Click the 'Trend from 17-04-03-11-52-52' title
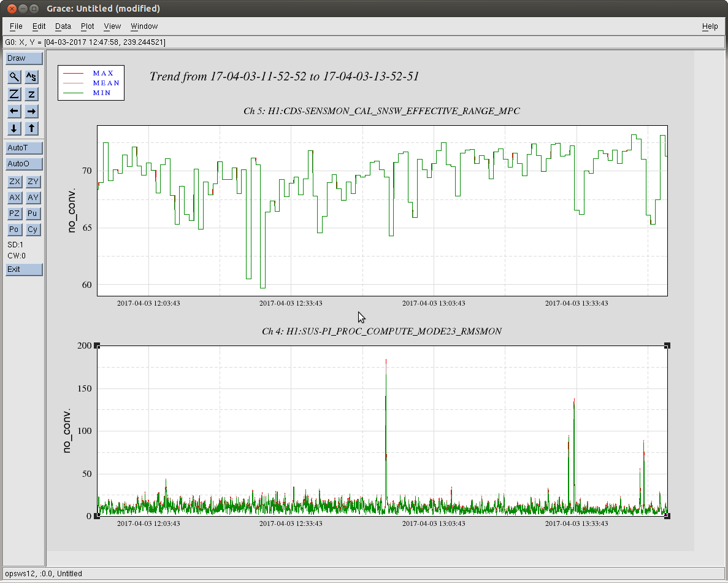The image size is (728, 583). pyautogui.click(x=284, y=77)
